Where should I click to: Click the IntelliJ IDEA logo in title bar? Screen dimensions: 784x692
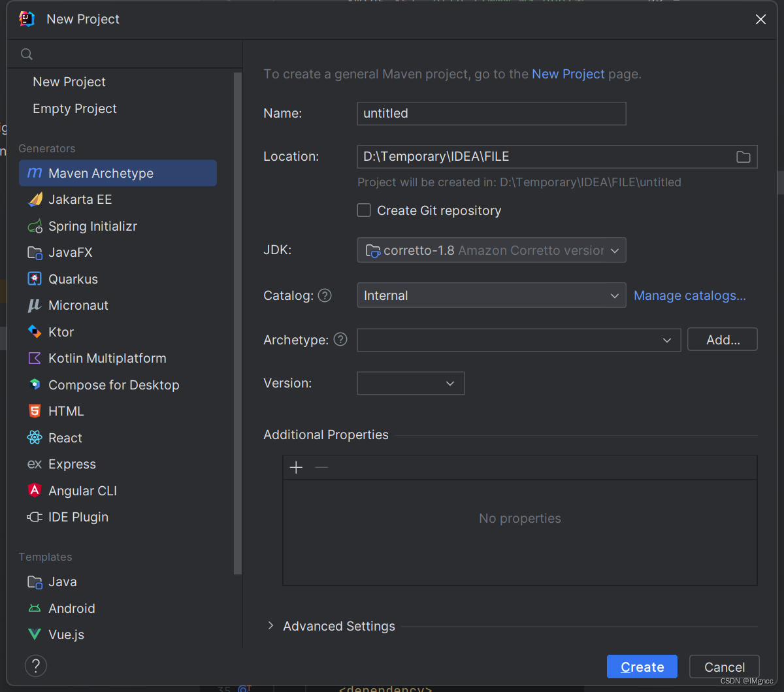coord(27,19)
